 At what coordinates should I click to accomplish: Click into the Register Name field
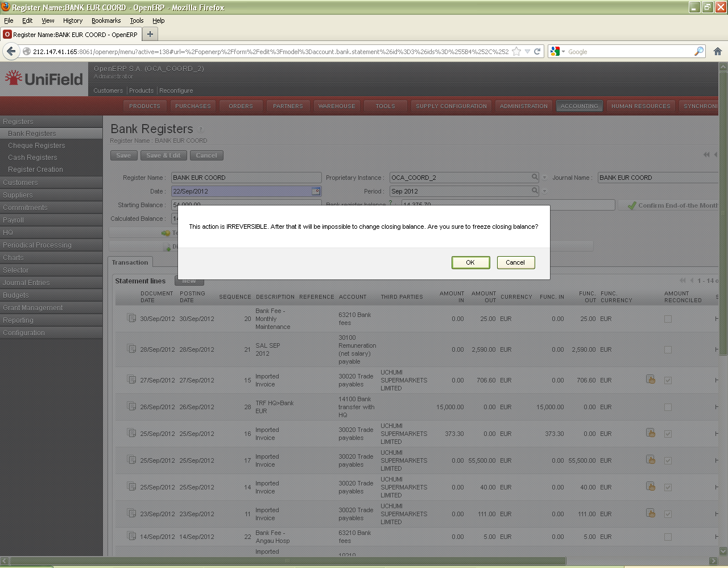246,178
